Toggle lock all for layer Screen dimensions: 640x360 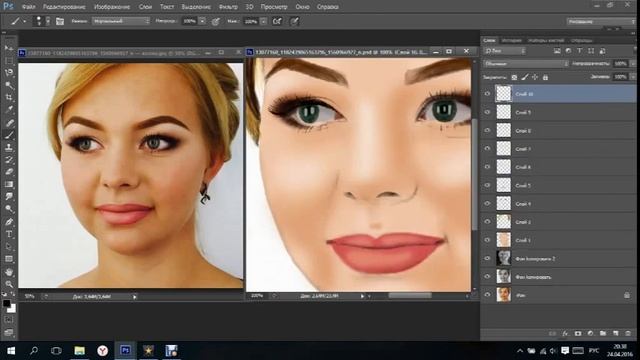(545, 77)
